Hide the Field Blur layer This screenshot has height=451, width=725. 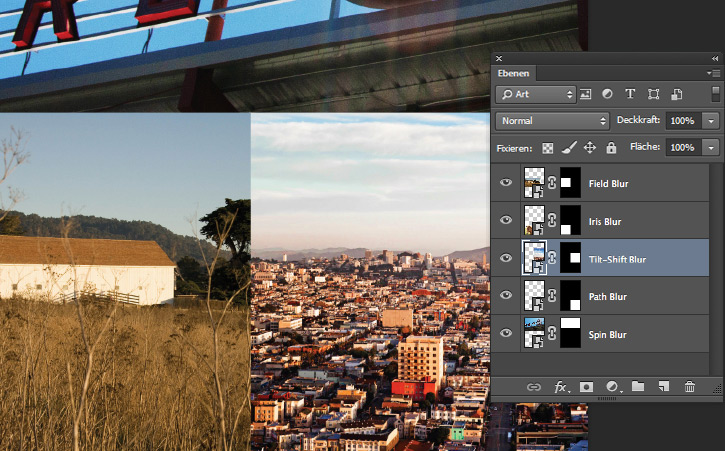(x=506, y=182)
